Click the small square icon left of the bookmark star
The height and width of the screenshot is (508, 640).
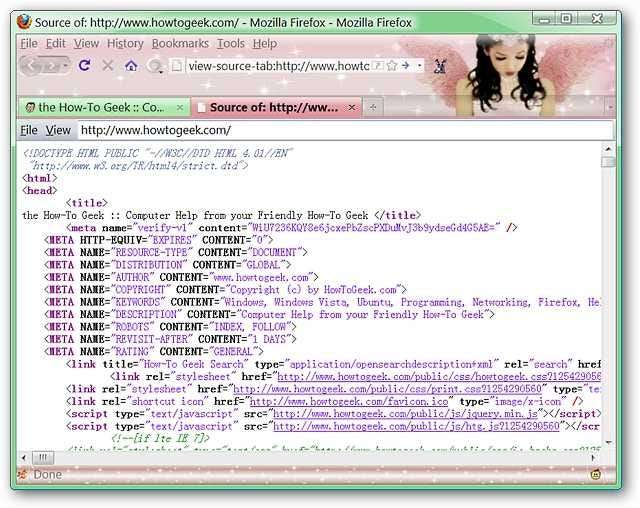[x=378, y=65]
